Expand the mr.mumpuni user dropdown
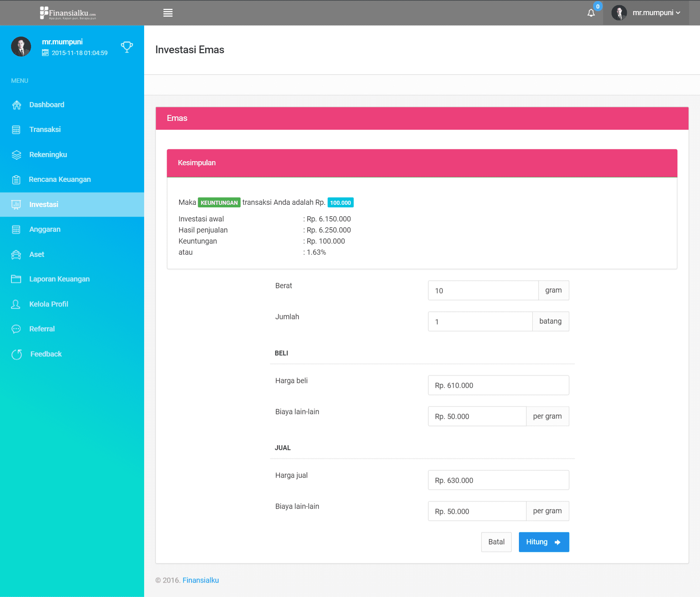This screenshot has height=597, width=700. [x=646, y=13]
